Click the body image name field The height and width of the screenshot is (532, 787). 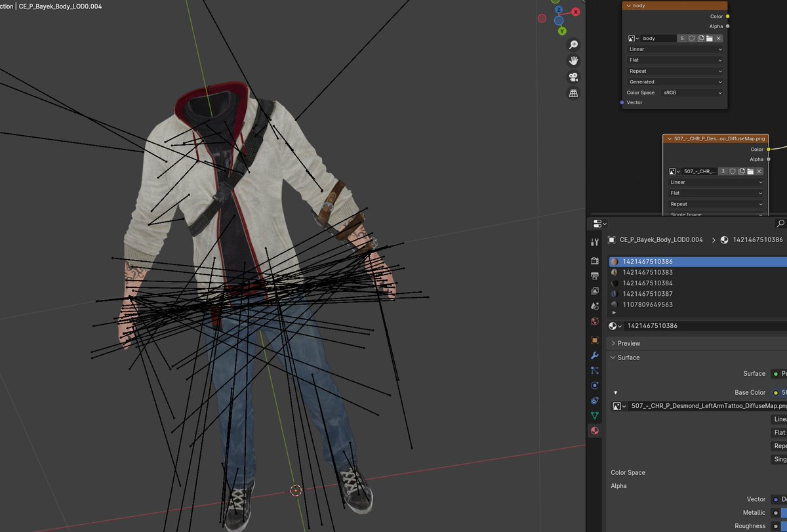click(x=659, y=39)
